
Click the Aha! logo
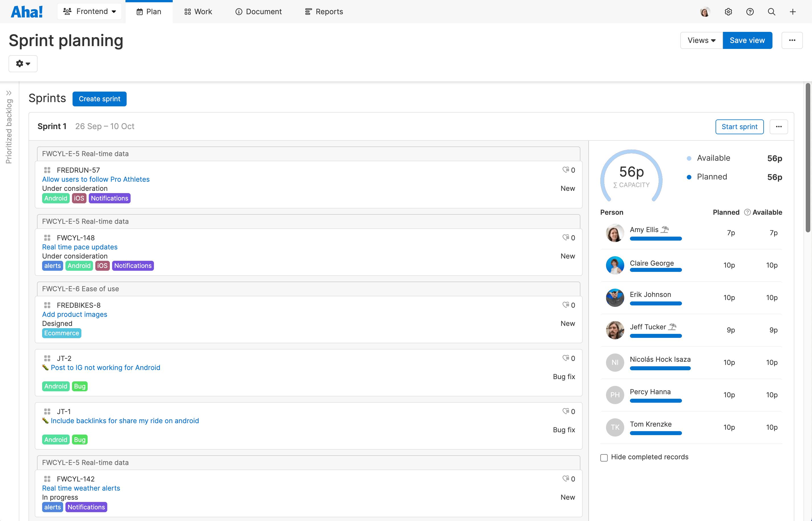point(27,11)
